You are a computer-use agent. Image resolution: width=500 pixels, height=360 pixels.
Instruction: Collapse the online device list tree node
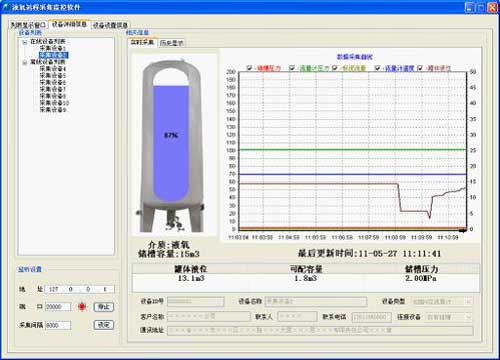coord(25,42)
